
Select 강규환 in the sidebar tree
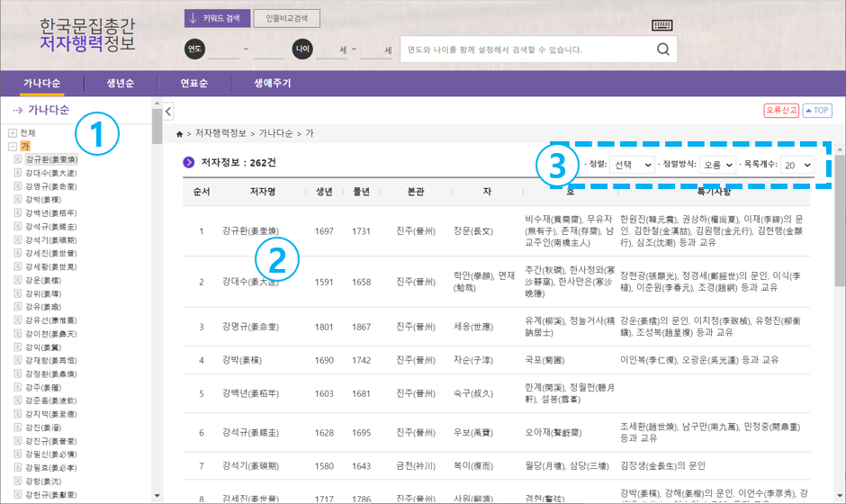(51, 159)
